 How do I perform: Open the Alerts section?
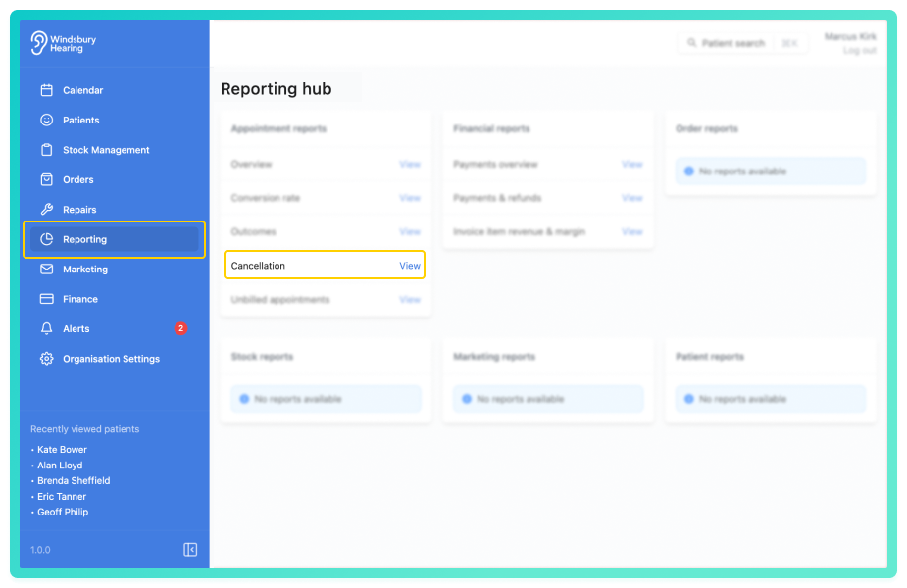tap(114, 328)
